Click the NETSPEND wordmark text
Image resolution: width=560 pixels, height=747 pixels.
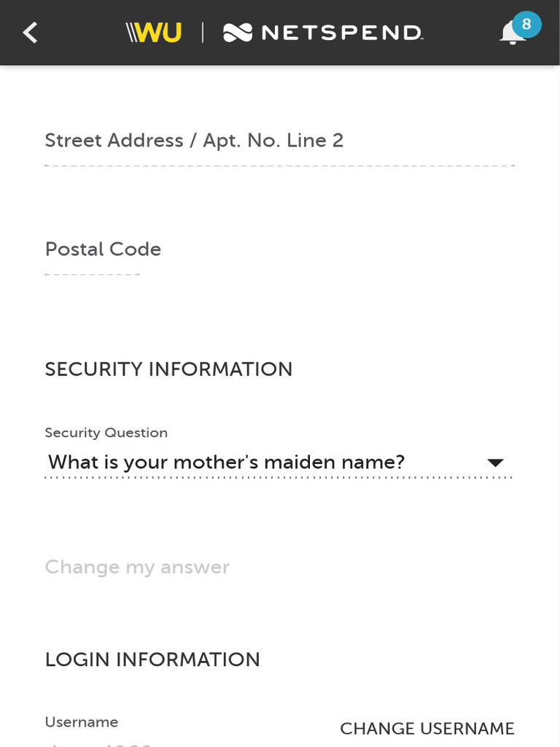point(341,33)
